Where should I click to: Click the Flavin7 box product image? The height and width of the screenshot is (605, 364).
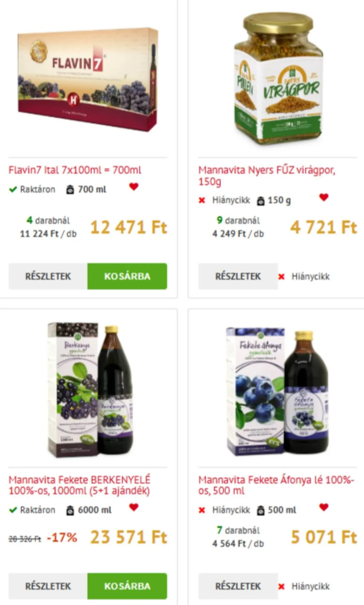click(x=88, y=80)
